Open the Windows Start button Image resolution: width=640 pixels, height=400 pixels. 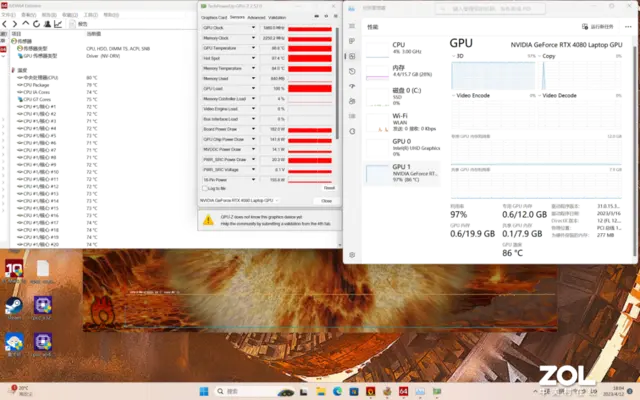pyautogui.click(x=204, y=391)
